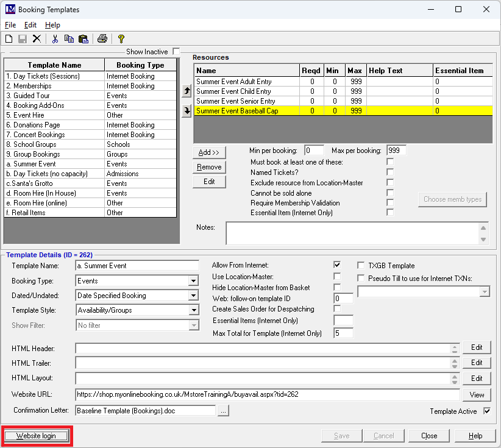501x448 pixels.
Task: Tick the Named Tickets checkbox
Action: pyautogui.click(x=390, y=172)
